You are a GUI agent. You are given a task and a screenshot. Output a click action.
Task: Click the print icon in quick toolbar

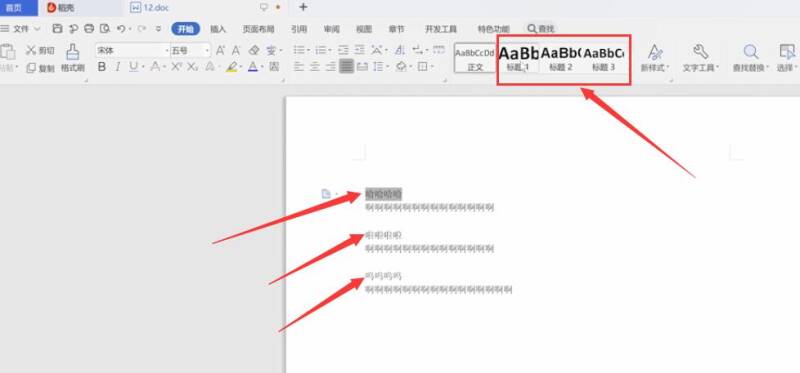click(89, 29)
